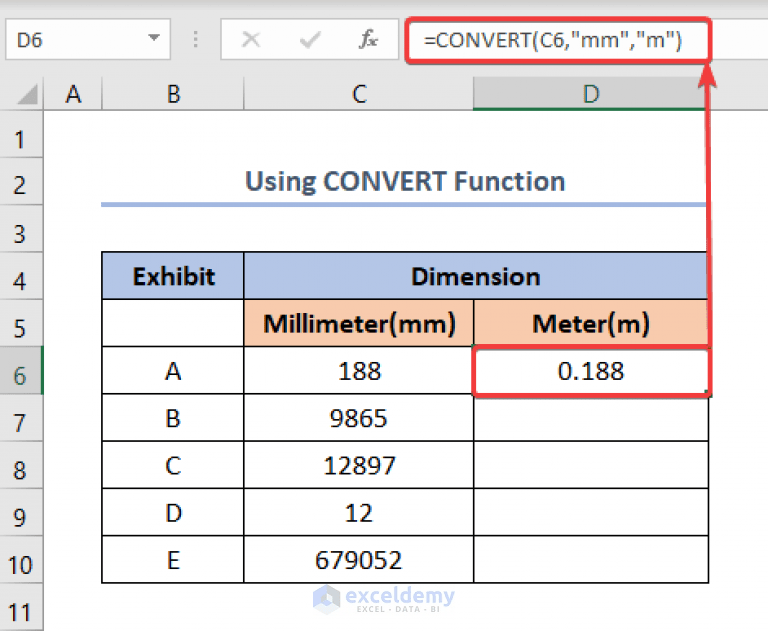Click formula bar with CONVERT formula
Viewport: 768px width, 631px height.
[x=558, y=40]
